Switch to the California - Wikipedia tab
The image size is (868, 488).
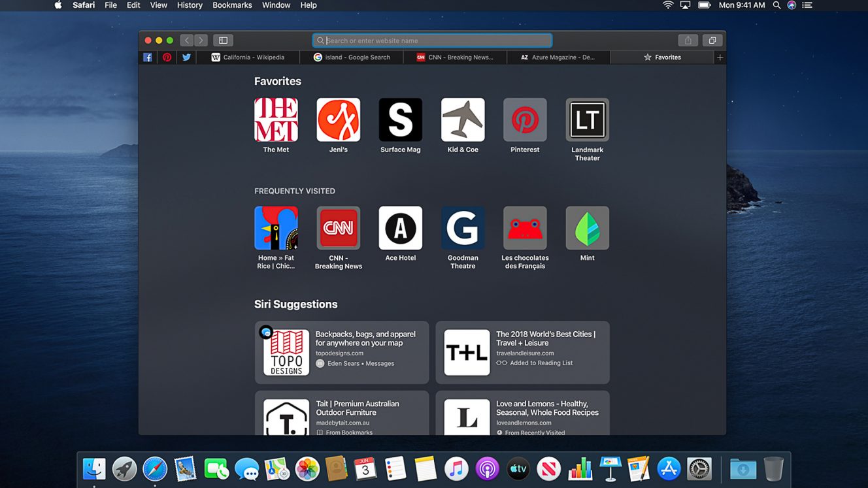[x=248, y=57]
